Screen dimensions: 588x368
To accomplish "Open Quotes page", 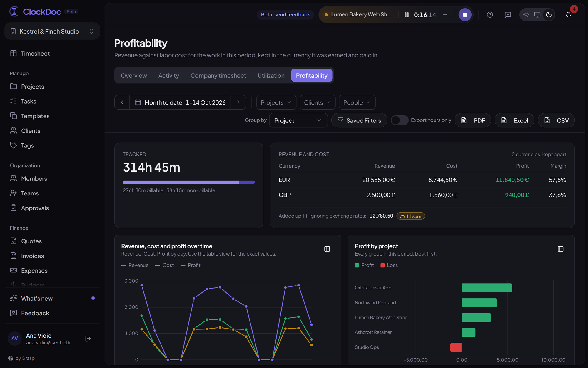I will click(52, 241).
